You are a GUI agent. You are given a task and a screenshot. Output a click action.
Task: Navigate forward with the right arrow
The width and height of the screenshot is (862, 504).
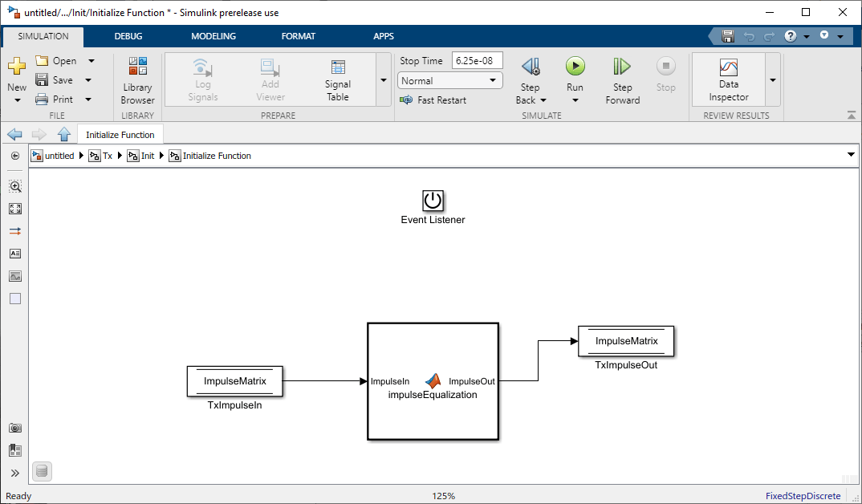[x=39, y=134]
